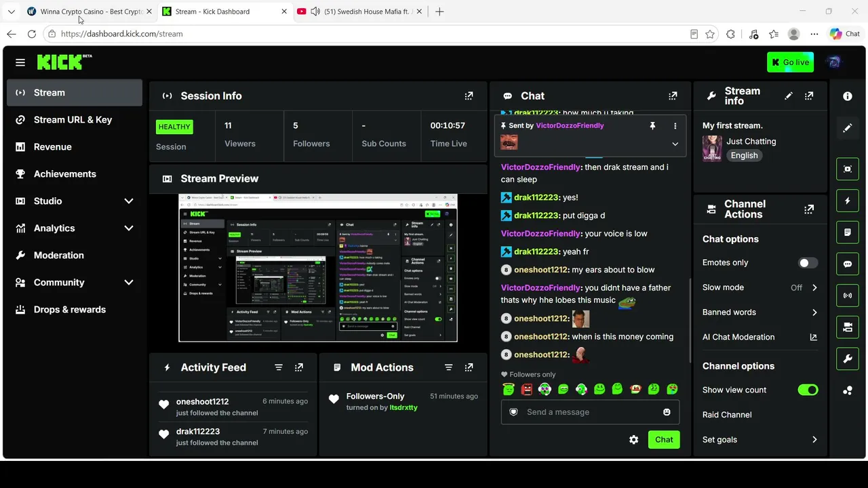The image size is (868, 488).
Task: Open Drops & rewards in the sidebar
Action: 75,310
